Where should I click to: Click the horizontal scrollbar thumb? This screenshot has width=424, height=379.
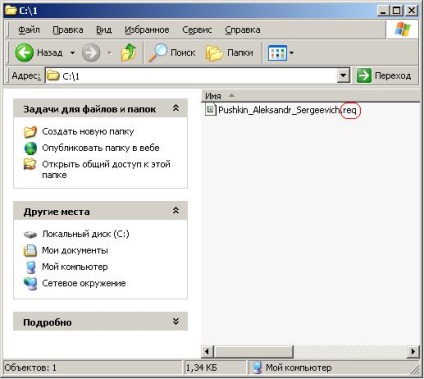pos(253,351)
